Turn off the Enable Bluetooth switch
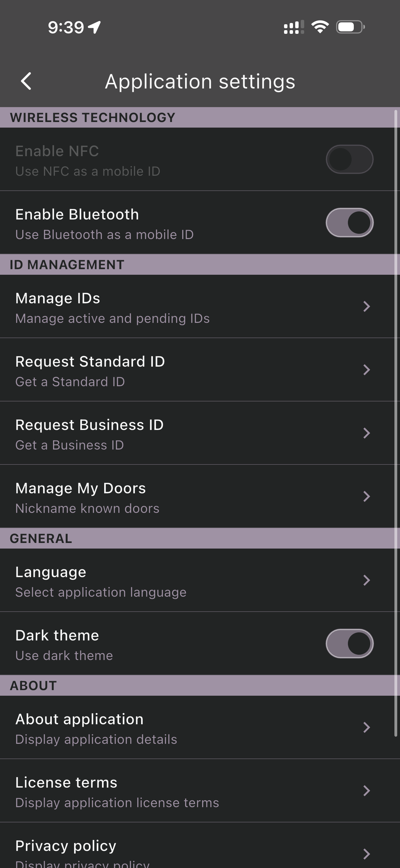The width and height of the screenshot is (400, 868). [x=349, y=222]
